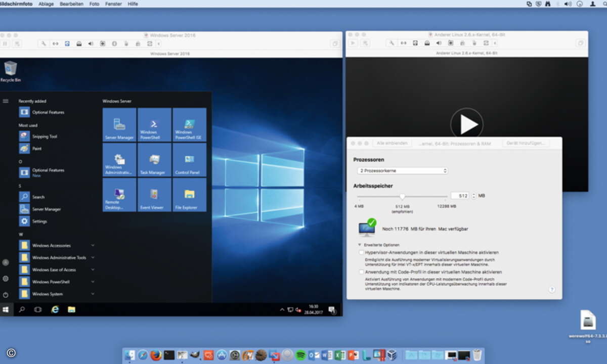Viewport: 607px width, 364px height.
Task: Click the sound icon in Windows Server 2016 toolbar
Action: coord(91,44)
